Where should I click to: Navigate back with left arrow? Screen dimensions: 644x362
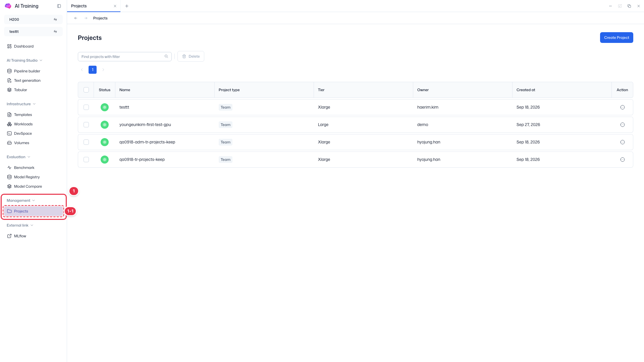point(76,18)
